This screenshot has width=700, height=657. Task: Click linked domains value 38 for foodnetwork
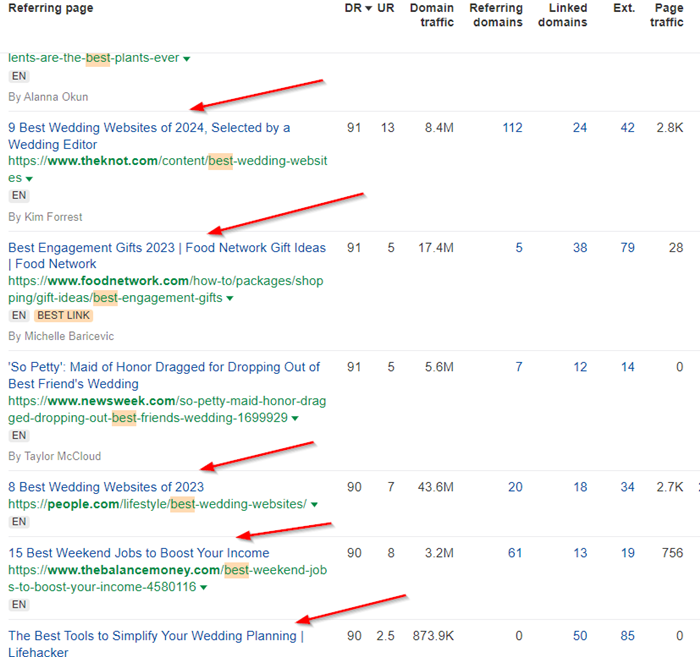580,248
